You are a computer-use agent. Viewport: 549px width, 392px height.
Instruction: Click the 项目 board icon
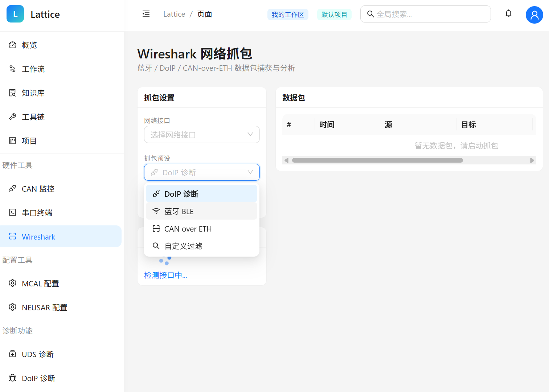(x=13, y=140)
